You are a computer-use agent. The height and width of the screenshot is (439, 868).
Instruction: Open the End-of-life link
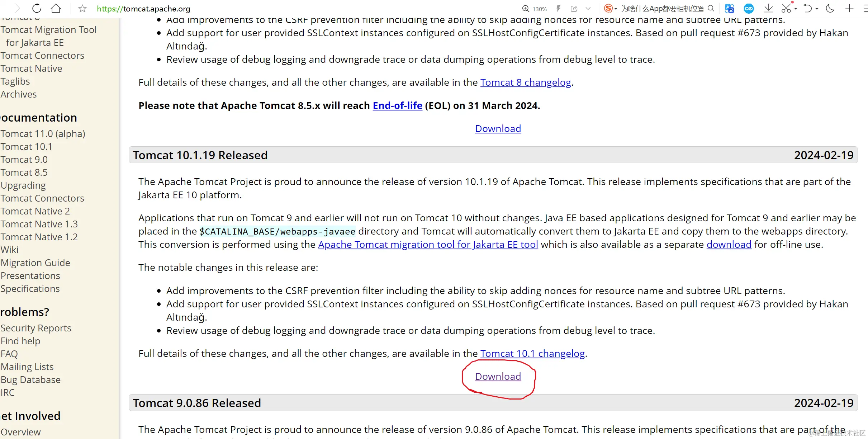click(397, 105)
